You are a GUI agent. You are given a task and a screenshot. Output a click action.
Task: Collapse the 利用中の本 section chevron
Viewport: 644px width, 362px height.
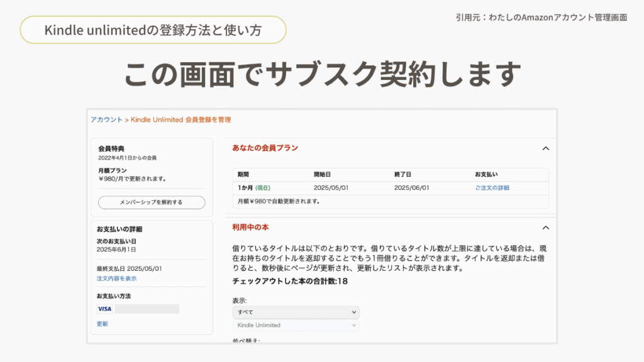coord(545,228)
